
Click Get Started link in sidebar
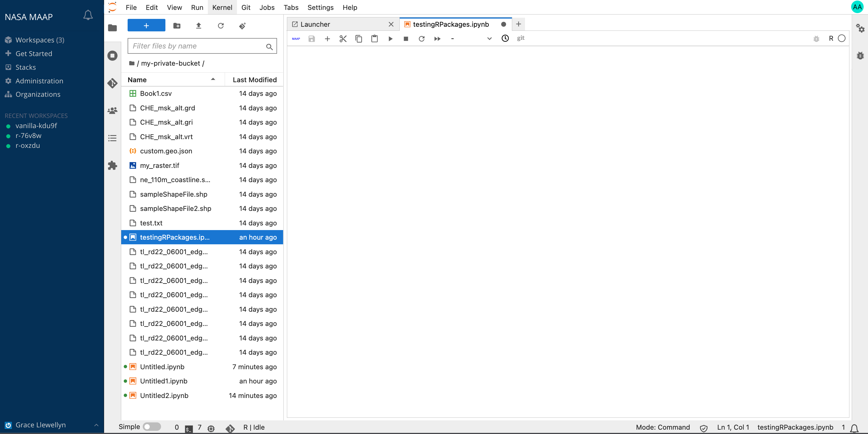pyautogui.click(x=34, y=53)
